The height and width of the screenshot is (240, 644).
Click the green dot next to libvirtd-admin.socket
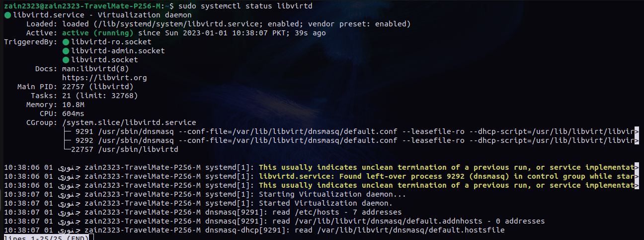point(66,51)
